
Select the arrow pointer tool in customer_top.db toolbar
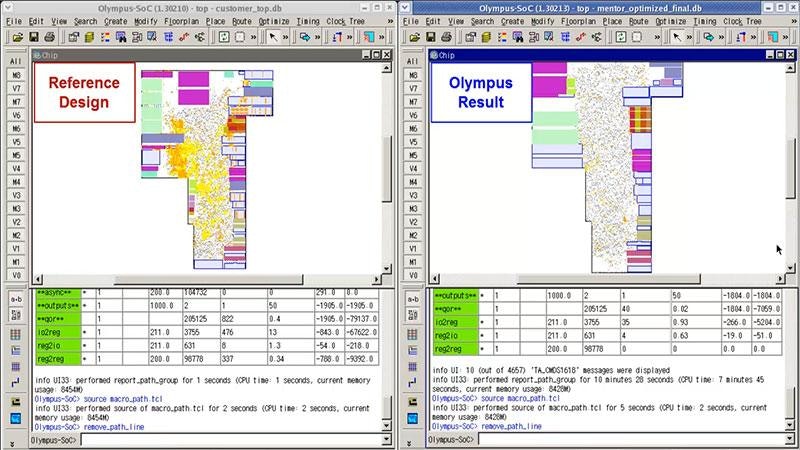click(273, 37)
